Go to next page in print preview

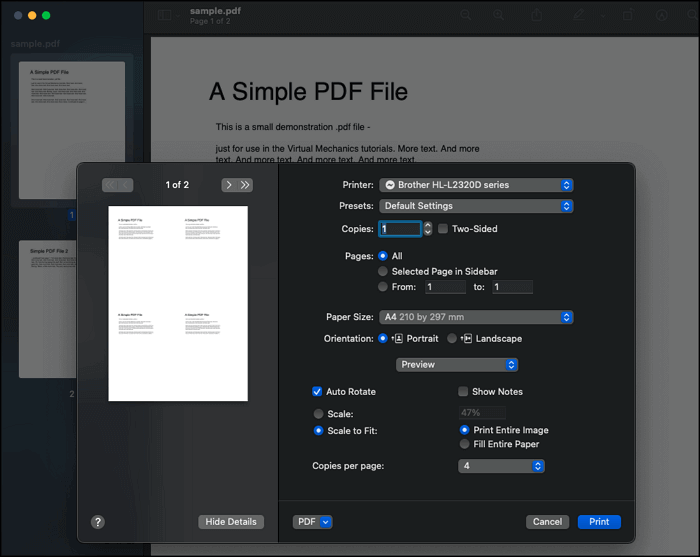(229, 185)
